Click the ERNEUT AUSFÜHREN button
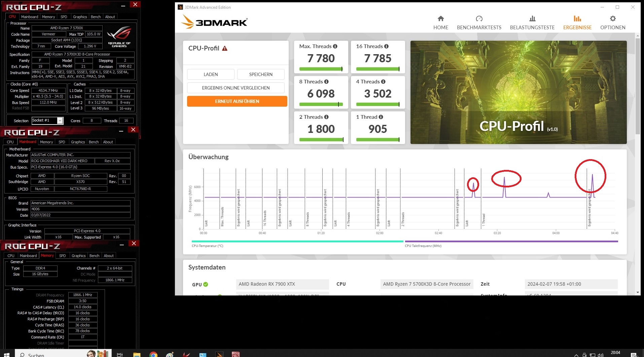644x357 pixels. (x=237, y=101)
